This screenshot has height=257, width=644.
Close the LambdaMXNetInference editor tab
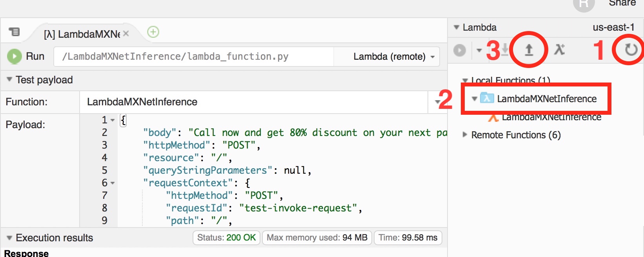[126, 34]
